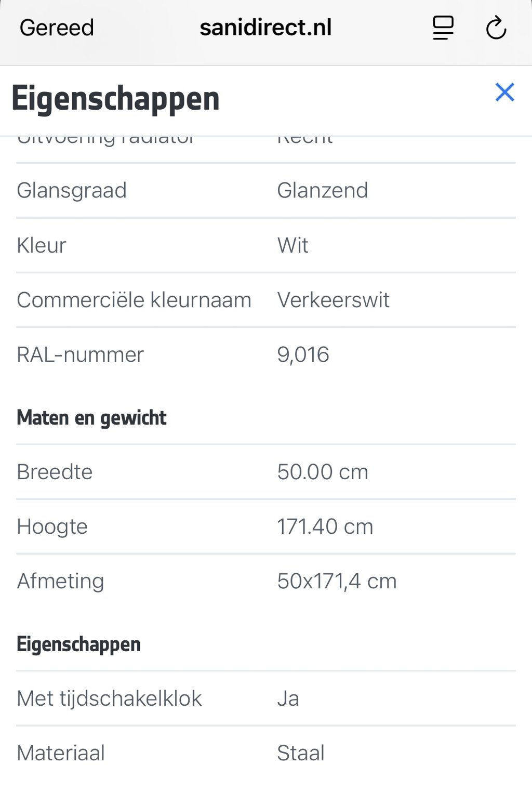Tap Gereed to close the browser view
This screenshot has height=791, width=532.
[57, 28]
